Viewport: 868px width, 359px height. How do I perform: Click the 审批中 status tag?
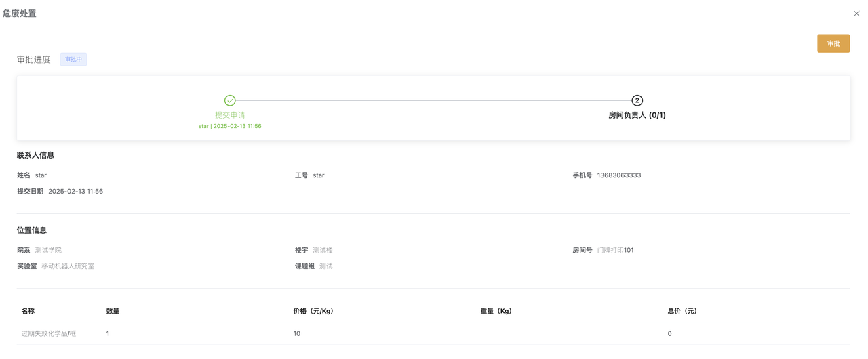click(x=73, y=60)
